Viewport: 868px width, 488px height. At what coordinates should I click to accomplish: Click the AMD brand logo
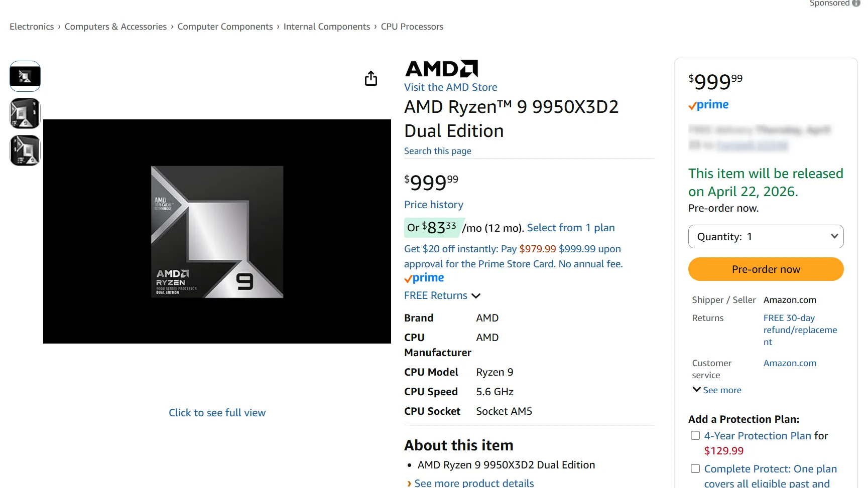tap(441, 68)
